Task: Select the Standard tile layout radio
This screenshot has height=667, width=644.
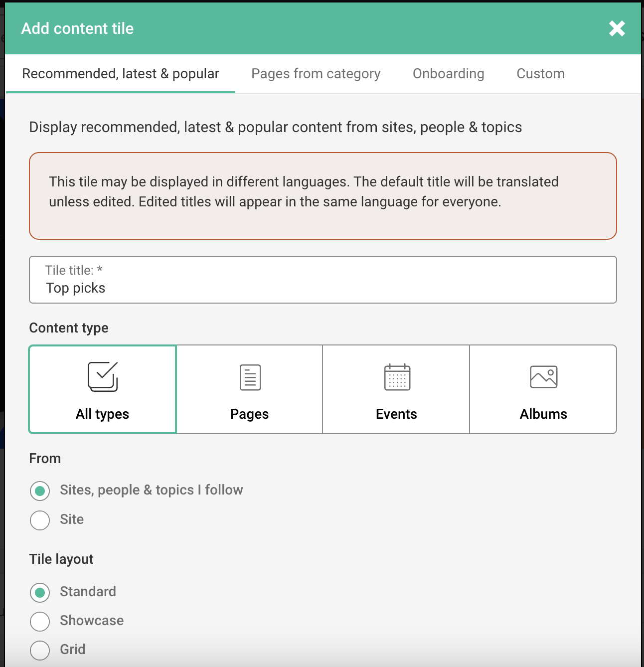Action: pos(40,592)
